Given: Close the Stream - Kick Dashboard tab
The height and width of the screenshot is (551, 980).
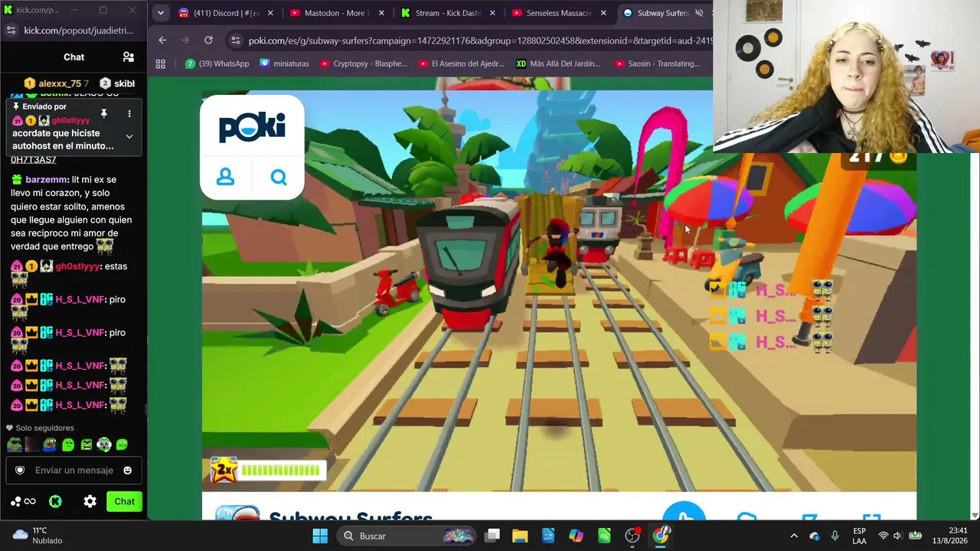Looking at the screenshot, I should coord(492,13).
